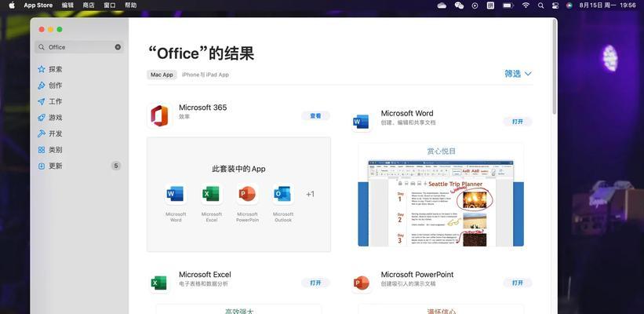
Task: Click the search field containing Office
Action: [x=79, y=47]
